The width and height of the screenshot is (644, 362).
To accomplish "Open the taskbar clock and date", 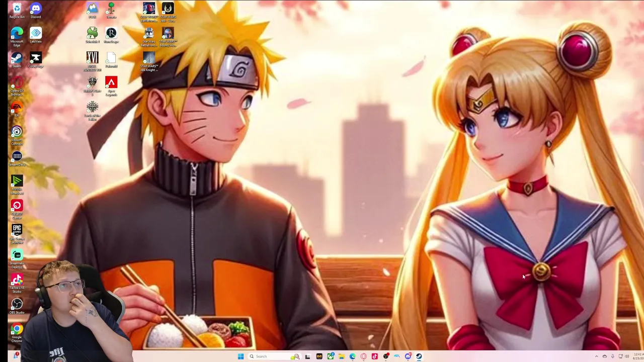I will (x=638, y=356).
